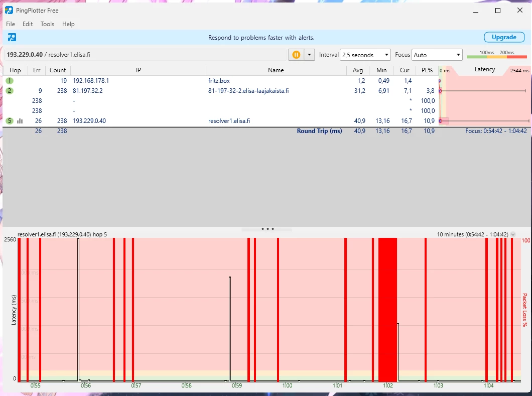The image size is (532, 396).
Task: Click the Latency graph column header
Action: click(484, 69)
